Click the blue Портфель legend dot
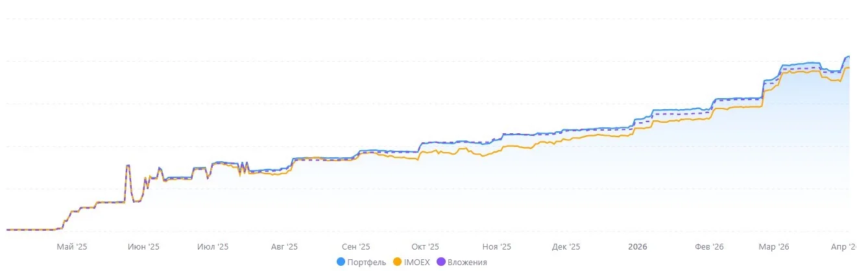868x271 pixels. [x=341, y=262]
